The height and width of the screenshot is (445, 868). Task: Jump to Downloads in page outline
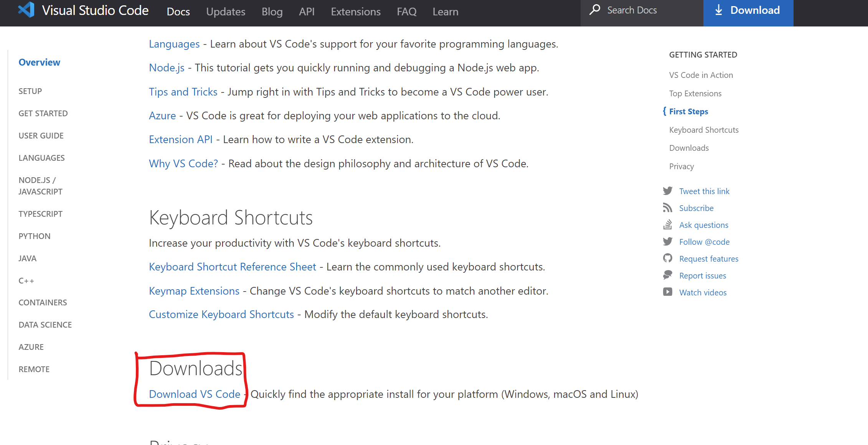point(689,148)
